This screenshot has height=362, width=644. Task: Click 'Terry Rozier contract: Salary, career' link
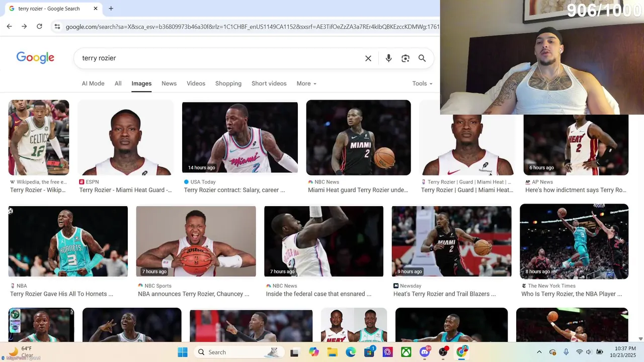point(234,190)
